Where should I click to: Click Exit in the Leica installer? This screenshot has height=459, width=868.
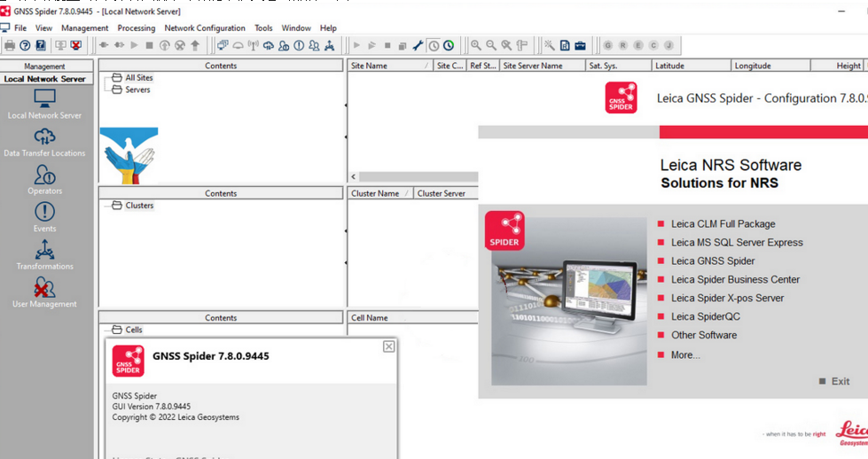click(x=840, y=381)
